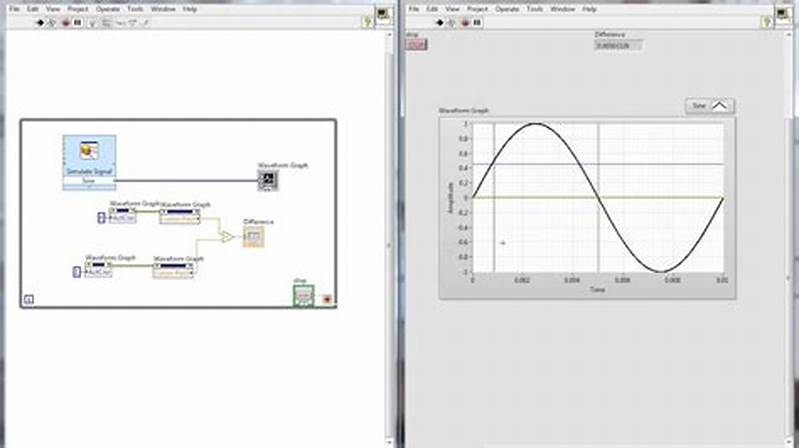Viewport: 800px width, 448px height.
Task: Click Run Continuously in front panel toolbar
Action: [452, 22]
